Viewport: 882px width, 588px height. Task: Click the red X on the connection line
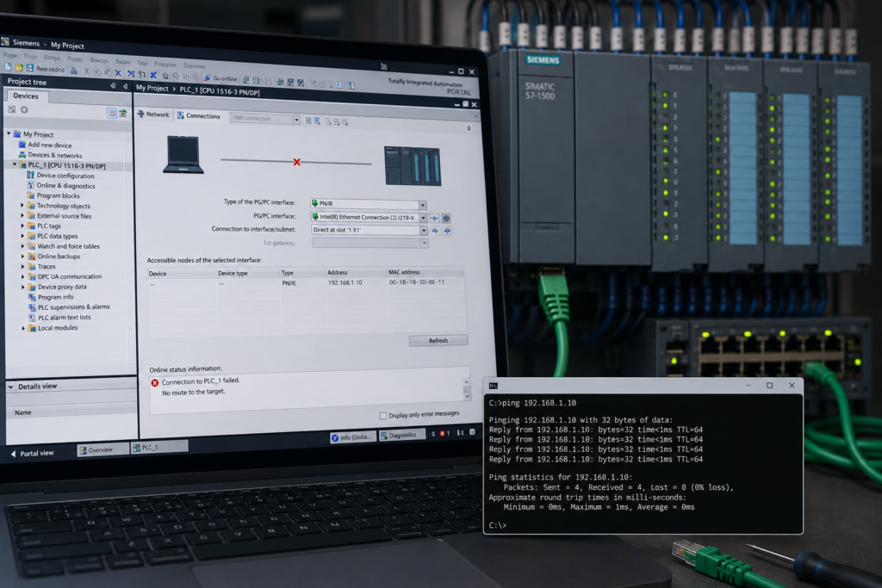tap(296, 162)
